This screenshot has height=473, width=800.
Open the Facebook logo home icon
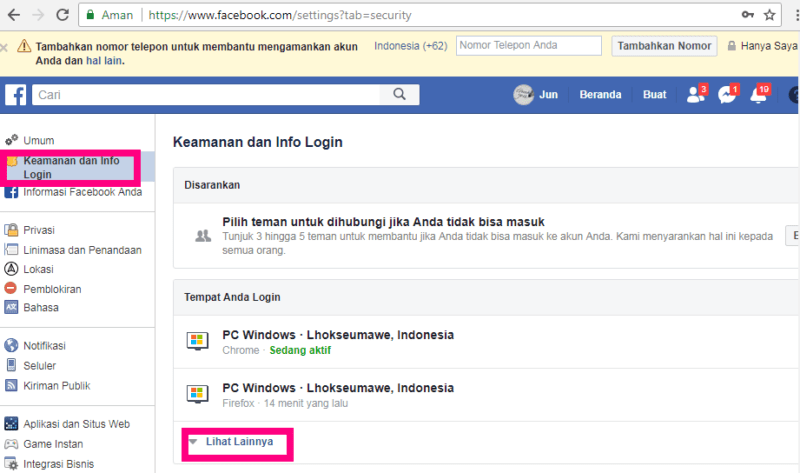pos(15,95)
